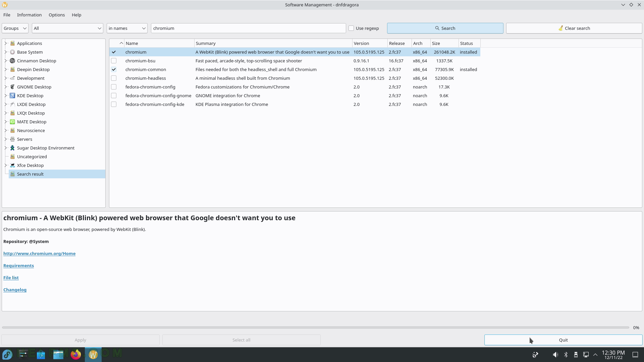
Task: Show hidden system tray icons
Action: click(595, 355)
